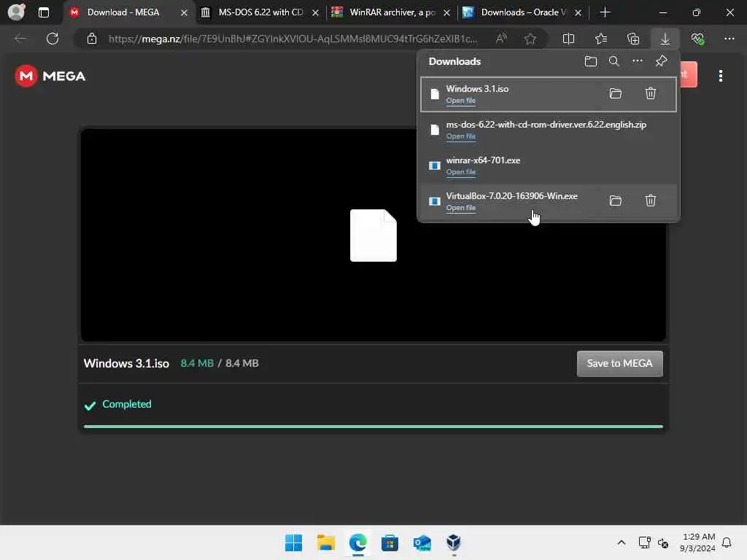Image resolution: width=747 pixels, height=560 pixels.
Task: Open file link under VirtualBox-7.0.20 installer
Action: [x=461, y=208]
